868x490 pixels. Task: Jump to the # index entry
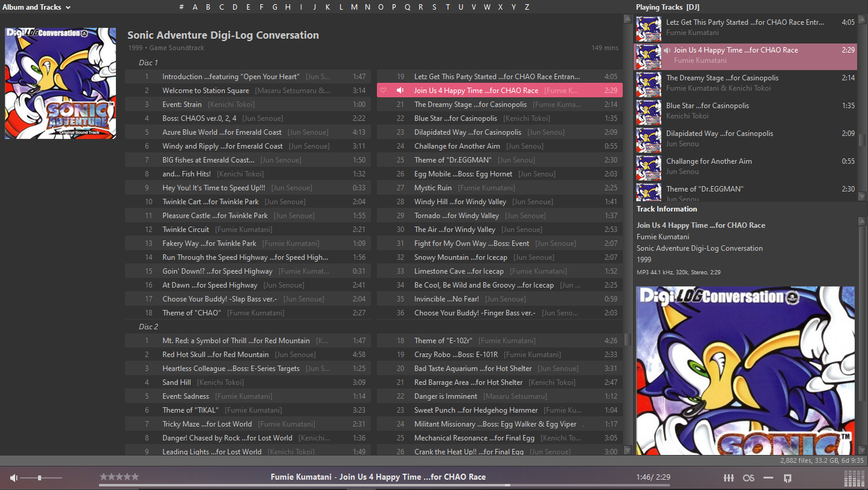(181, 7)
